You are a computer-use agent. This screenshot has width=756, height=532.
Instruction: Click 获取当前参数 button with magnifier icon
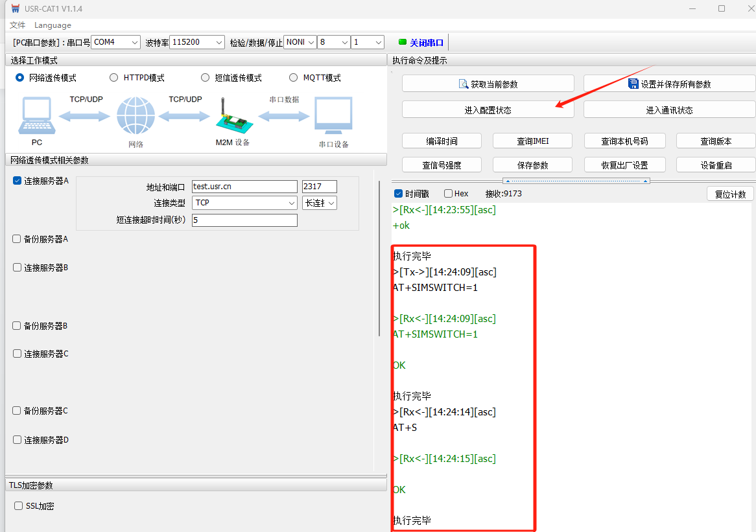(488, 84)
